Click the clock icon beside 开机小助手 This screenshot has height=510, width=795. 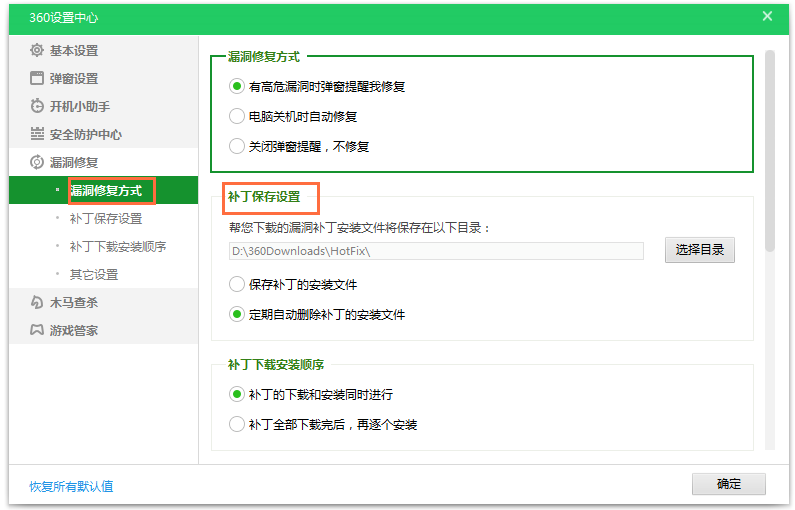click(x=37, y=106)
